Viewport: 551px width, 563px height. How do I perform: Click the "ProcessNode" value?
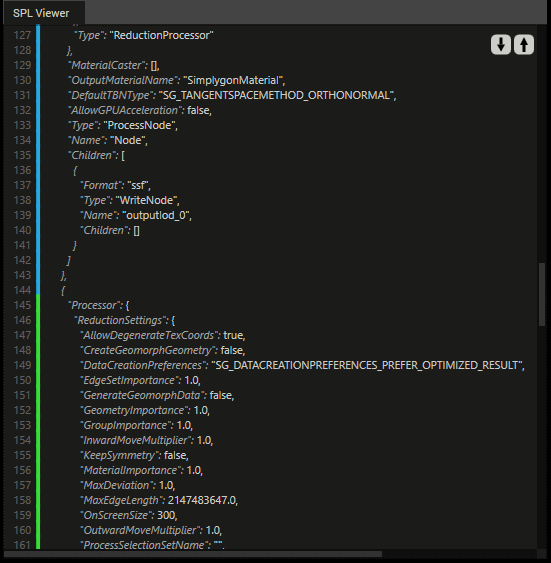point(139,125)
